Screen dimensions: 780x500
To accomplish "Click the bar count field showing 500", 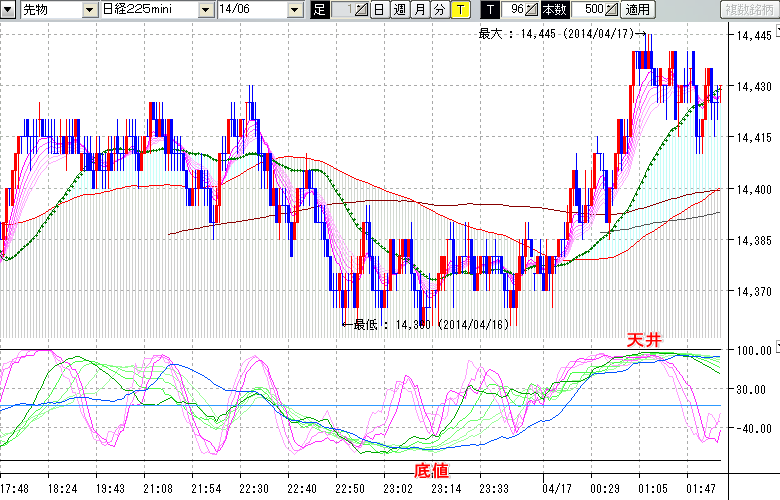I will coord(588,10).
